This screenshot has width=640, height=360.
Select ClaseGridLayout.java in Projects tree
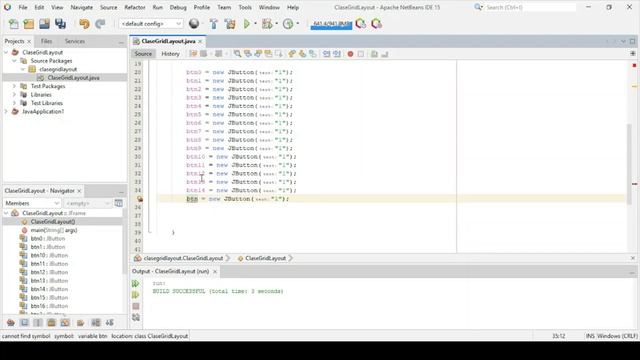(x=73, y=78)
